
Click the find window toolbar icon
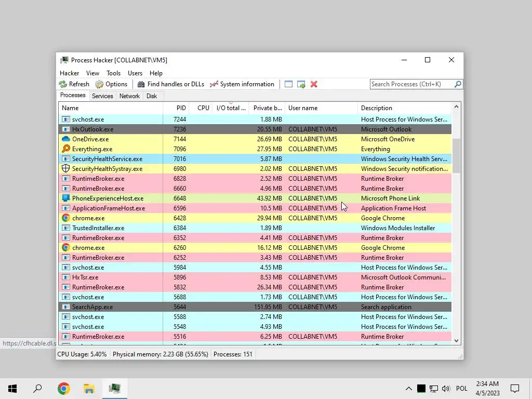point(288,84)
